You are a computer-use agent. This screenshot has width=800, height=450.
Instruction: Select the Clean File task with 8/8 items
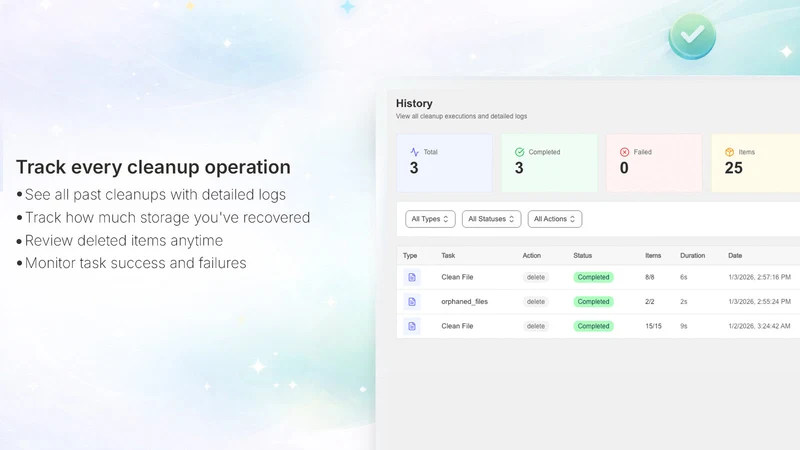pos(457,277)
